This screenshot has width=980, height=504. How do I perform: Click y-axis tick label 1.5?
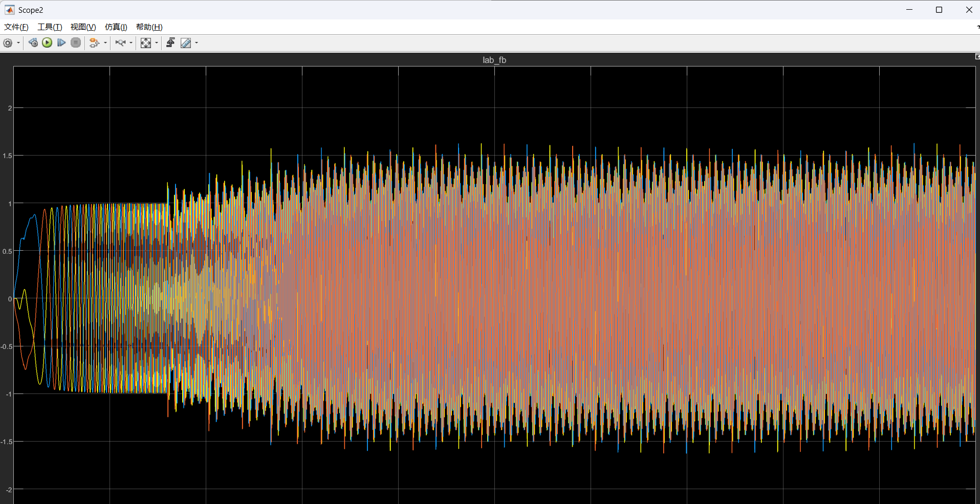(7, 156)
